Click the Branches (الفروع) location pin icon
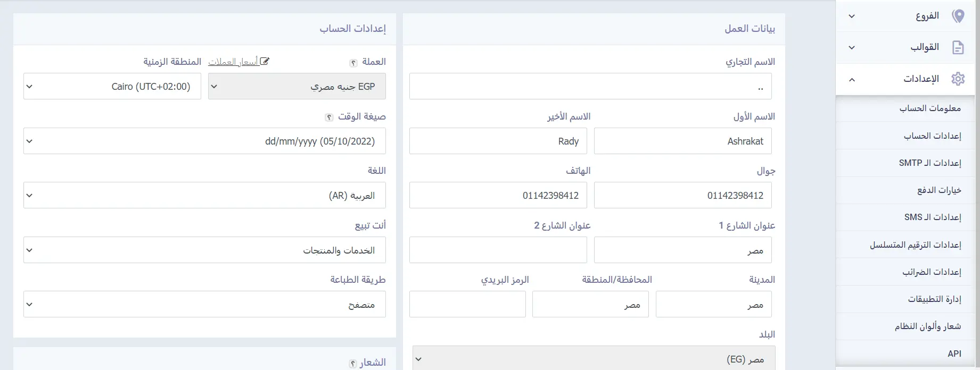The height and width of the screenshot is (370, 980). tap(958, 16)
